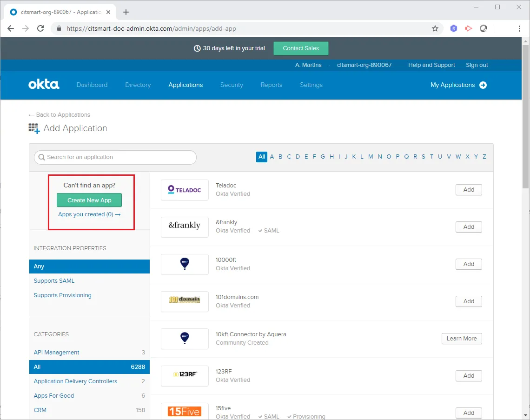The width and height of the screenshot is (530, 420).
Task: Click the okta logo
Action: coord(44,84)
